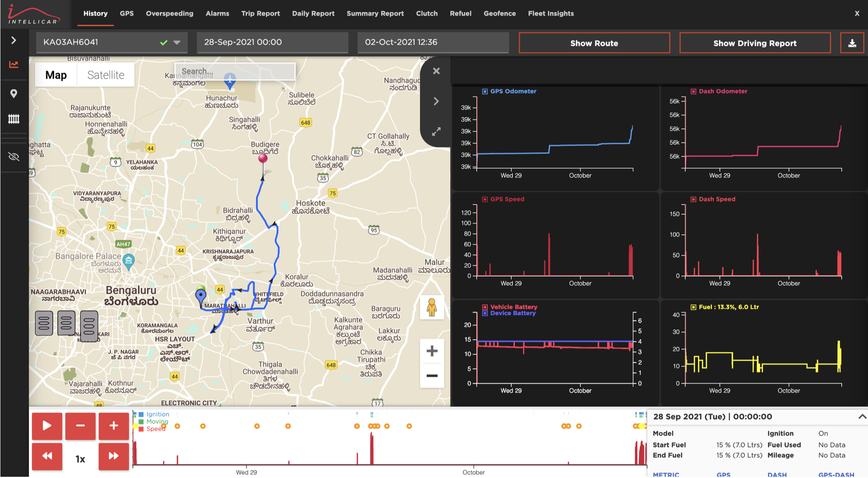Open the Fleet Insights menu item
The width and height of the screenshot is (868, 478).
coord(551,13)
